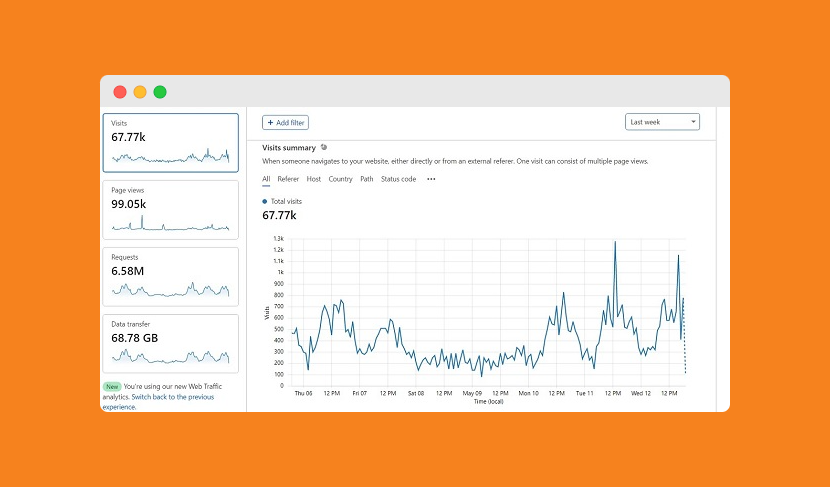Screen dimensions: 830x487
Task: Switch to the Country tab
Action: [340, 179]
